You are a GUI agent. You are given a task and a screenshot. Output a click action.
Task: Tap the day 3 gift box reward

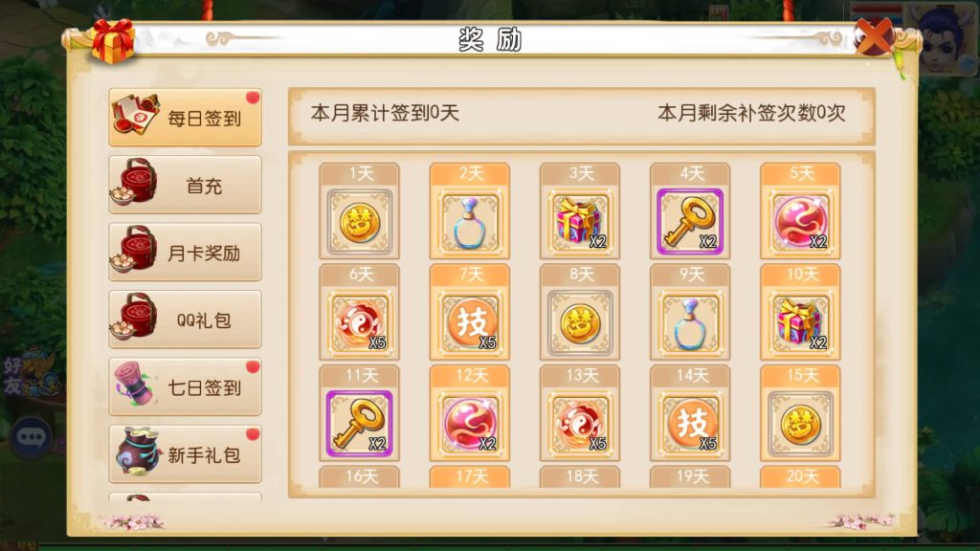pos(579,222)
